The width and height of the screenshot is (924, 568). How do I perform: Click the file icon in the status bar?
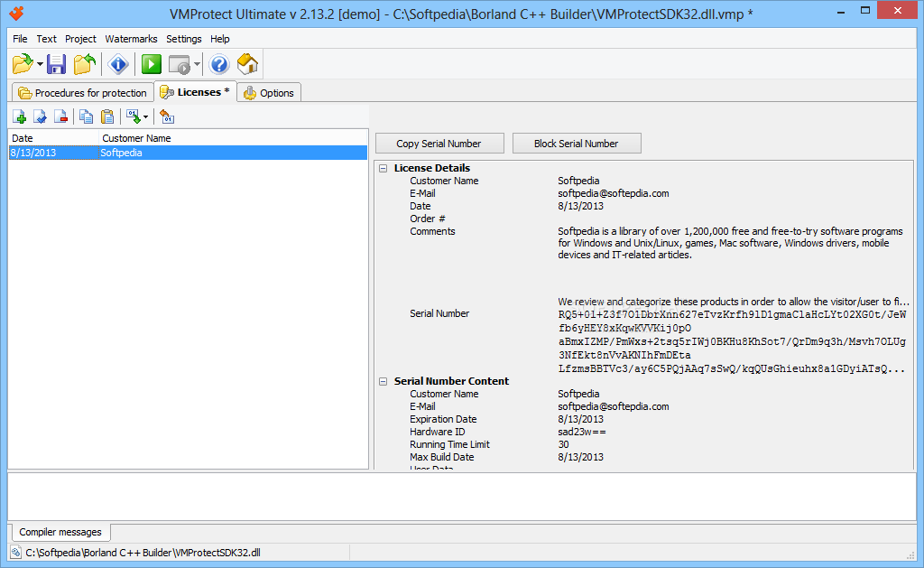point(16,553)
